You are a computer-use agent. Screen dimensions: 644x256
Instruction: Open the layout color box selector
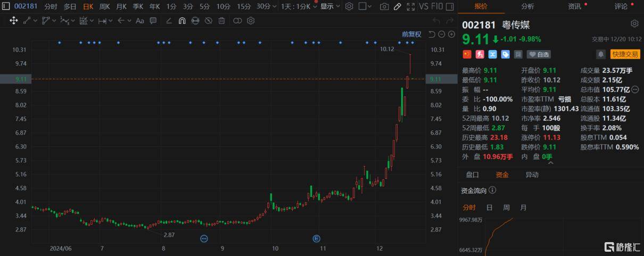click(365, 6)
